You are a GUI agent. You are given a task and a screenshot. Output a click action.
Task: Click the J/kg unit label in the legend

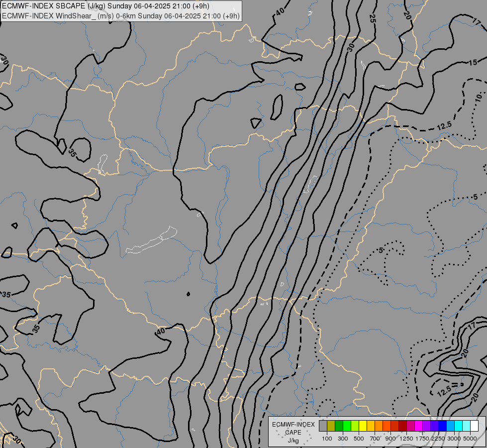point(293,441)
